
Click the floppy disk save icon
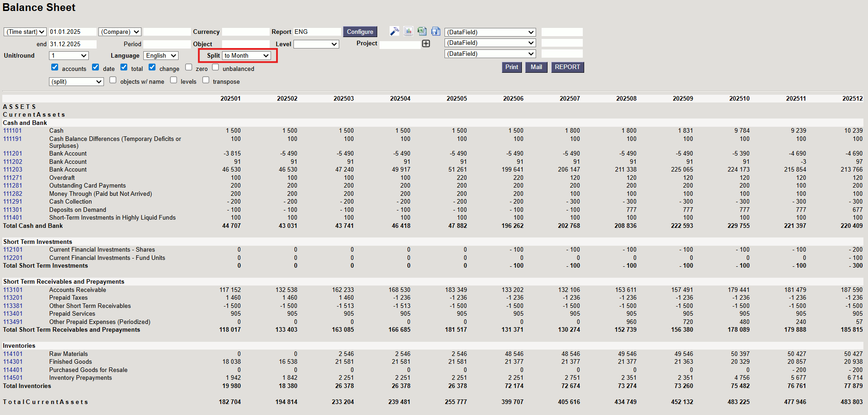click(x=436, y=31)
